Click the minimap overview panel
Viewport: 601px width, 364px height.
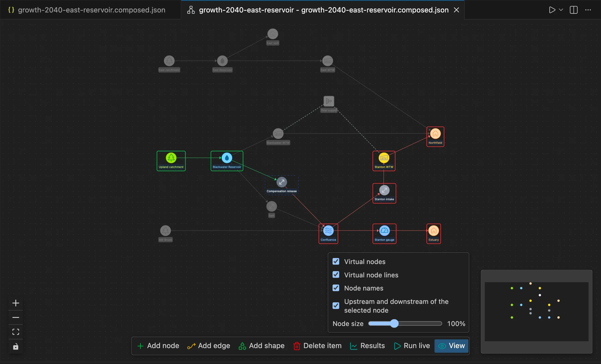[536, 312]
